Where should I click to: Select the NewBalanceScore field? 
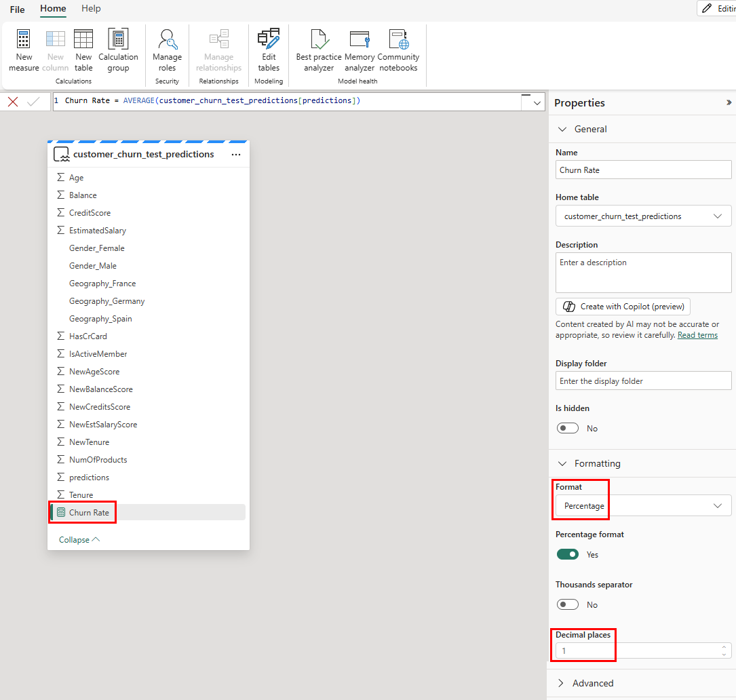[x=101, y=389]
